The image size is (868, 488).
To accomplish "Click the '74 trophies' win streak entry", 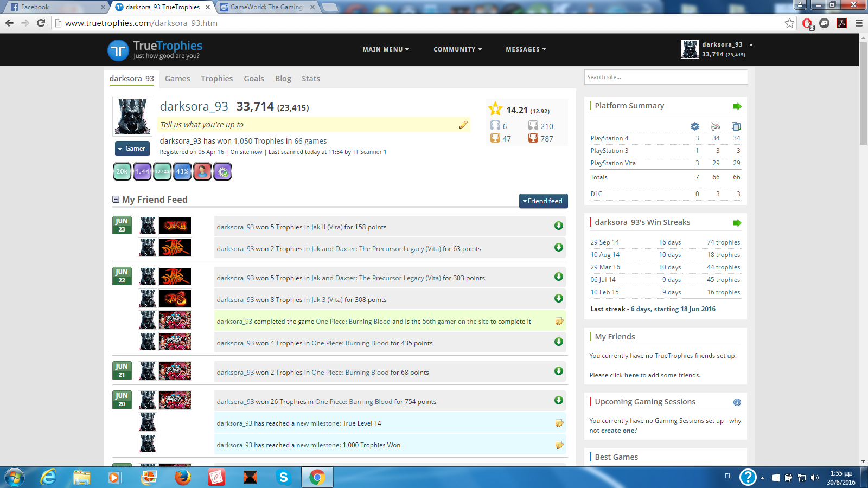I will pos(723,242).
